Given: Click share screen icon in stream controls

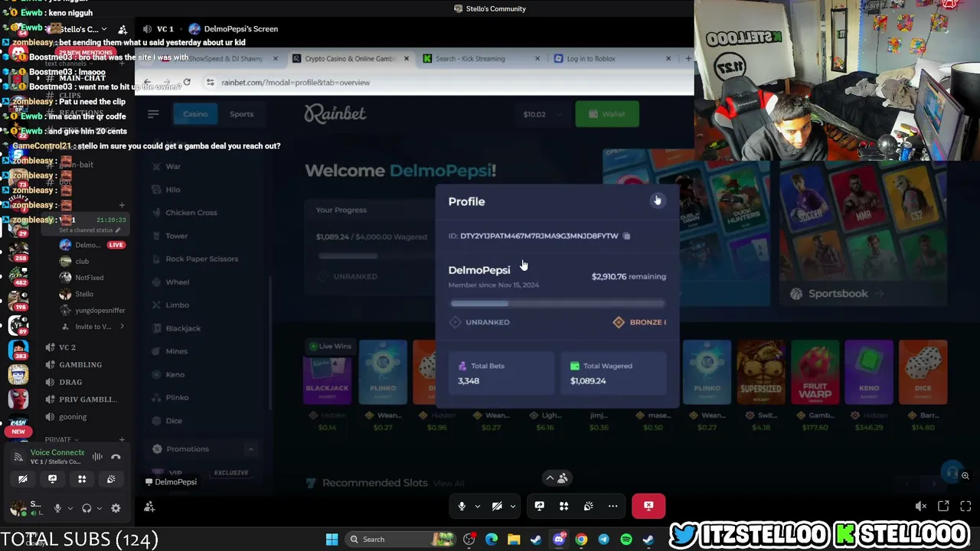Looking at the screenshot, I should [539, 506].
